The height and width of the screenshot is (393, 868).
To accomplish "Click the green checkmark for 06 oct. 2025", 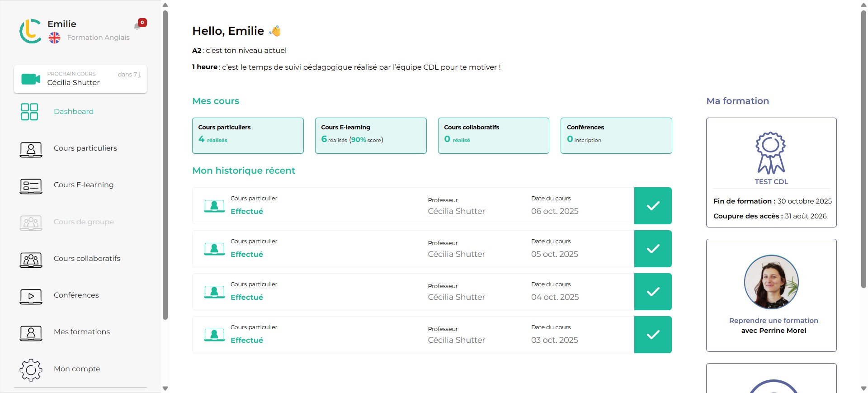I will pos(653,206).
